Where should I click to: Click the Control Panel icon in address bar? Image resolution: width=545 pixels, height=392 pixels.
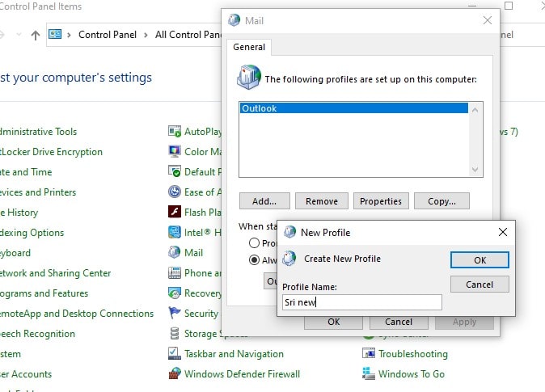click(x=55, y=35)
